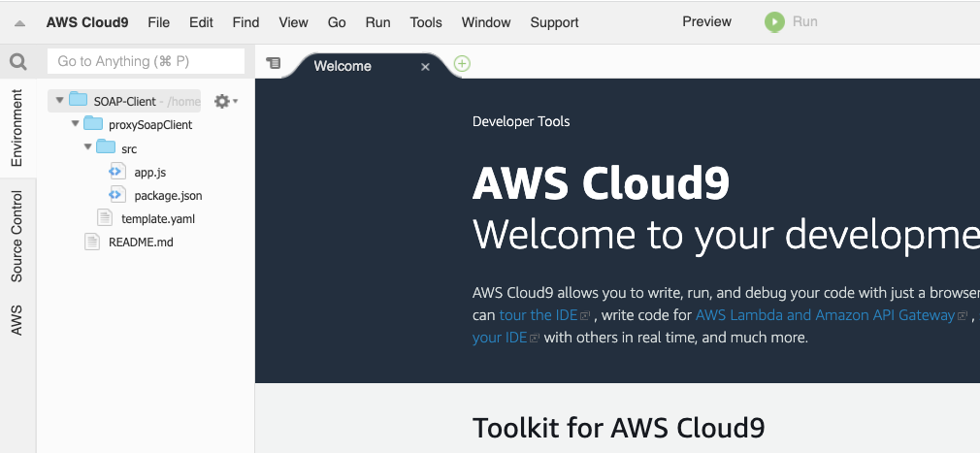Open the Window menu
Viewport: 980px width, 453px height.
(486, 22)
